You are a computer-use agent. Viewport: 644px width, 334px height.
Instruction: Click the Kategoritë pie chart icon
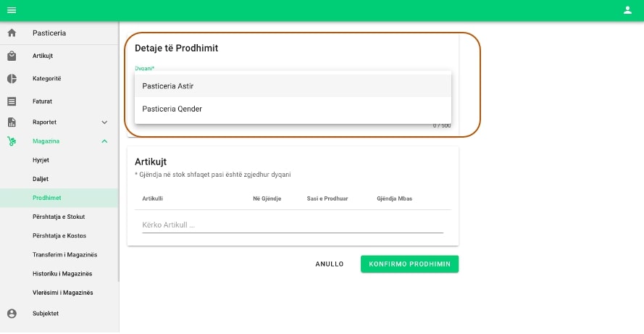pyautogui.click(x=12, y=78)
